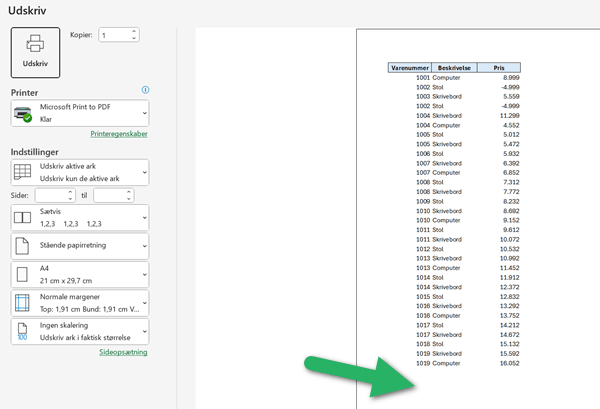Increase the Kopier copies count
The image size is (600, 409).
[x=134, y=30]
